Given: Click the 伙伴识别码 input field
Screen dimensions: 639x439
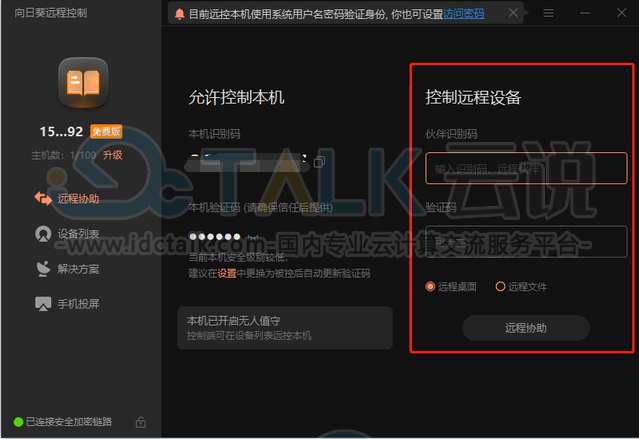Looking at the screenshot, I should coord(526,168).
